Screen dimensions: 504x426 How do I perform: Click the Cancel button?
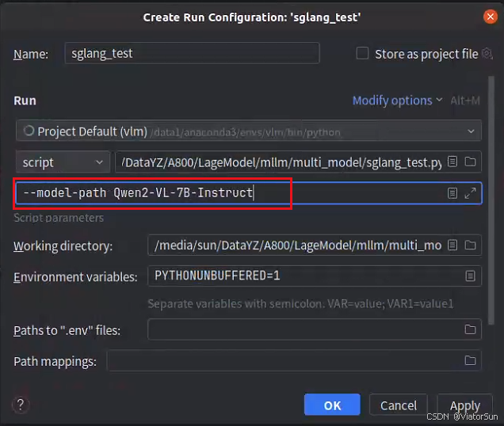pos(399,405)
